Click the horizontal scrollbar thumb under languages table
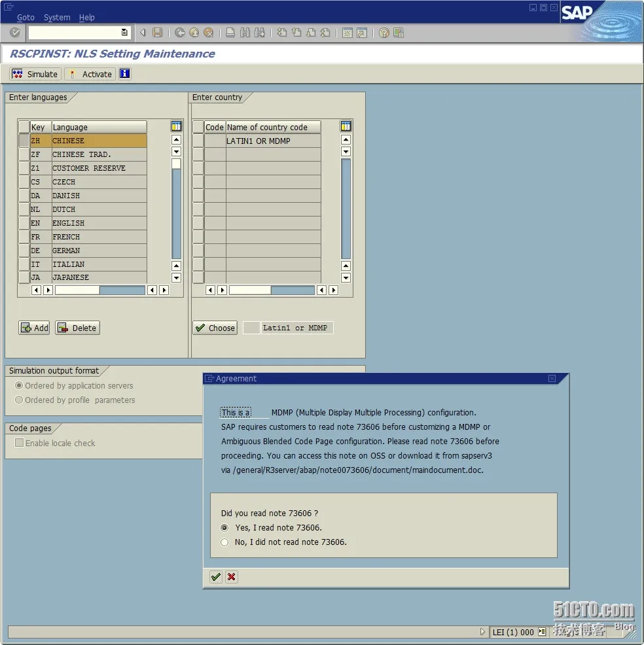Image resolution: width=644 pixels, height=645 pixels. (77, 290)
